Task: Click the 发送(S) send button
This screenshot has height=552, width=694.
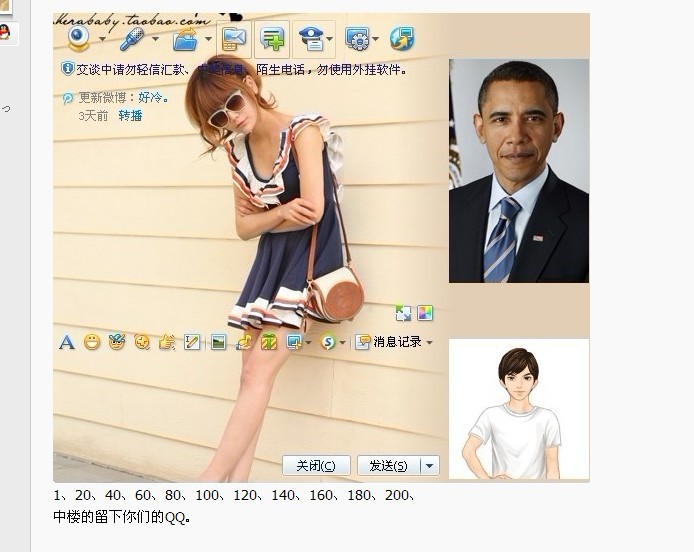Action: point(389,466)
